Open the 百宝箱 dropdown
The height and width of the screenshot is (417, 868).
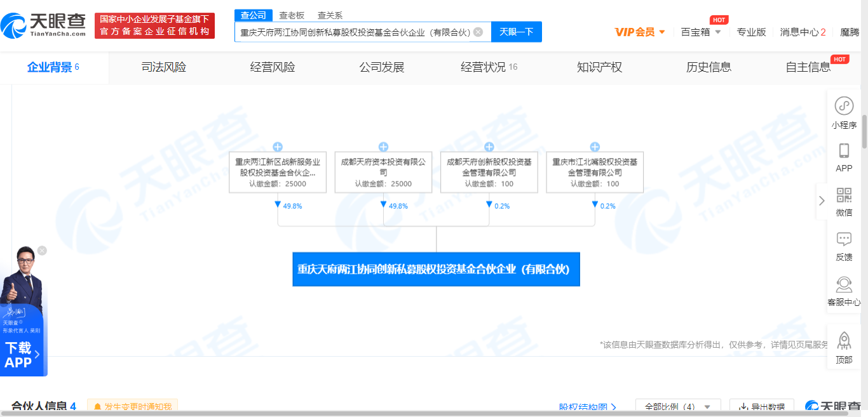click(701, 32)
